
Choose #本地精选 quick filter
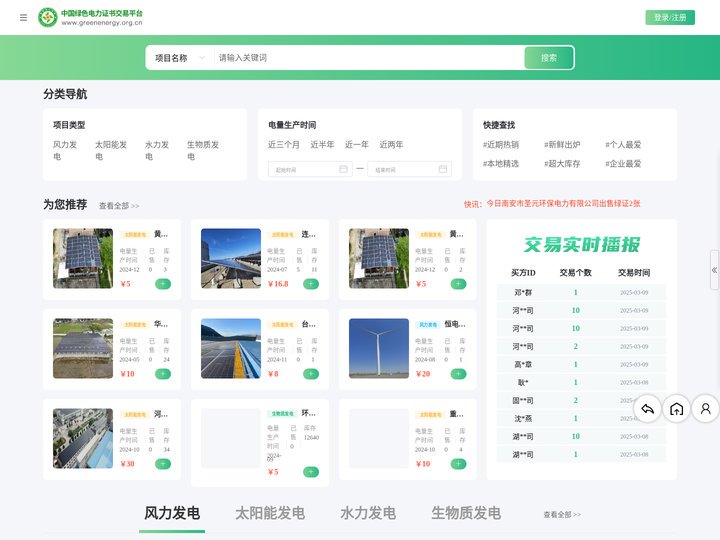click(x=501, y=163)
